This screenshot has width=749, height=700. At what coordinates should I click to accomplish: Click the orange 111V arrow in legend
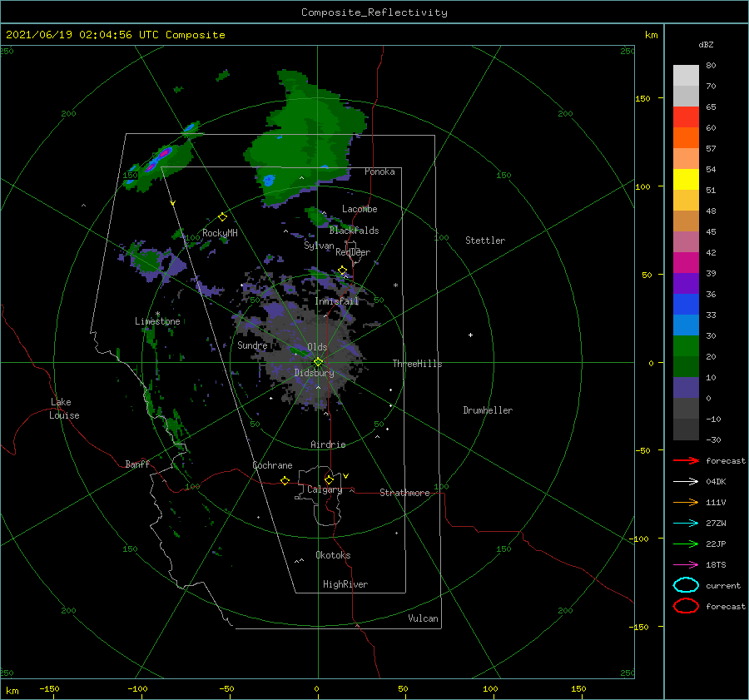point(686,502)
